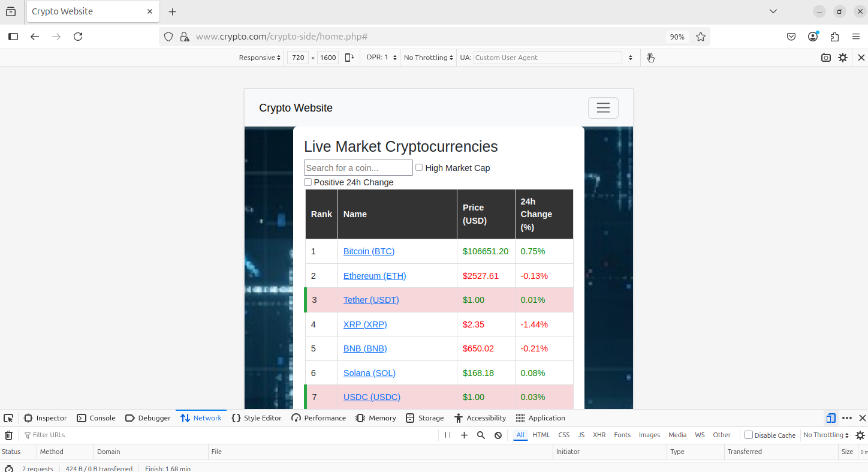
Task: Click the coin search field
Action: coord(358,168)
